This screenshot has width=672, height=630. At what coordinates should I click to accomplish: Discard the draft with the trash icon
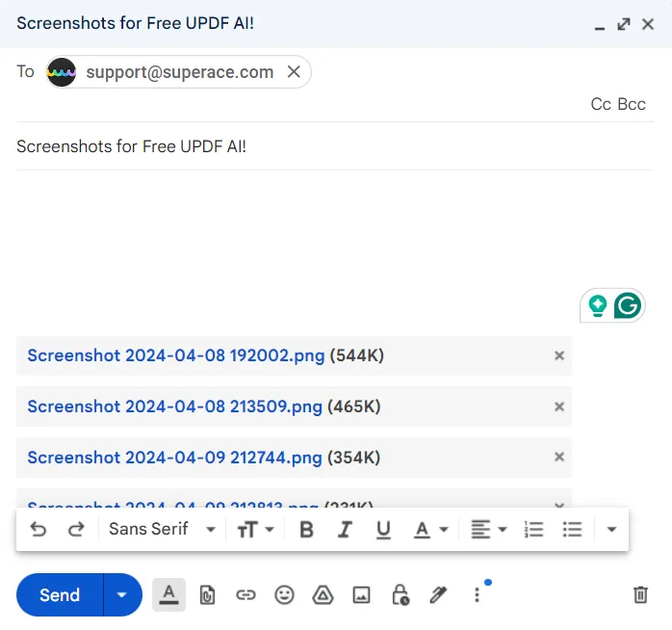tap(640, 595)
